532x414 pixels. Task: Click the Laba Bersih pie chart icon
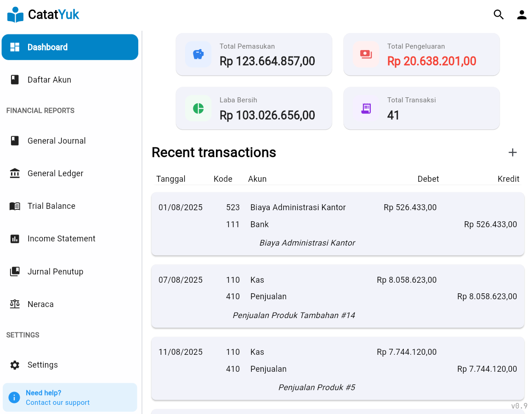[198, 108]
